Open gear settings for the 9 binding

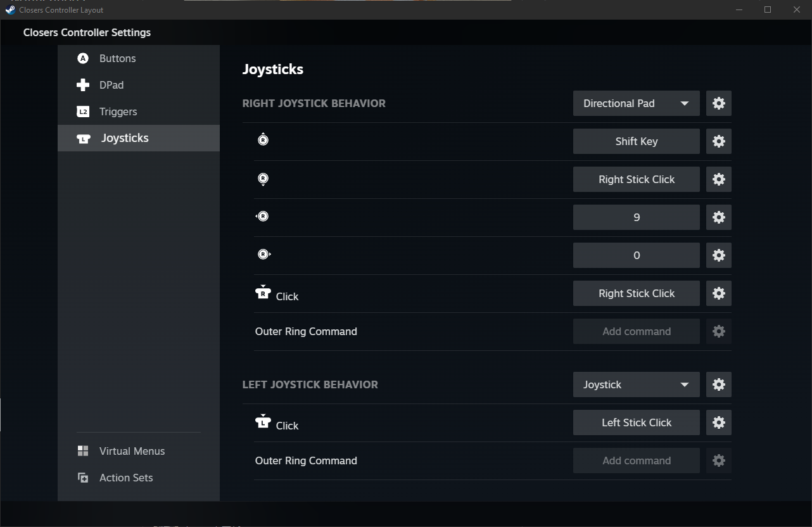point(718,217)
